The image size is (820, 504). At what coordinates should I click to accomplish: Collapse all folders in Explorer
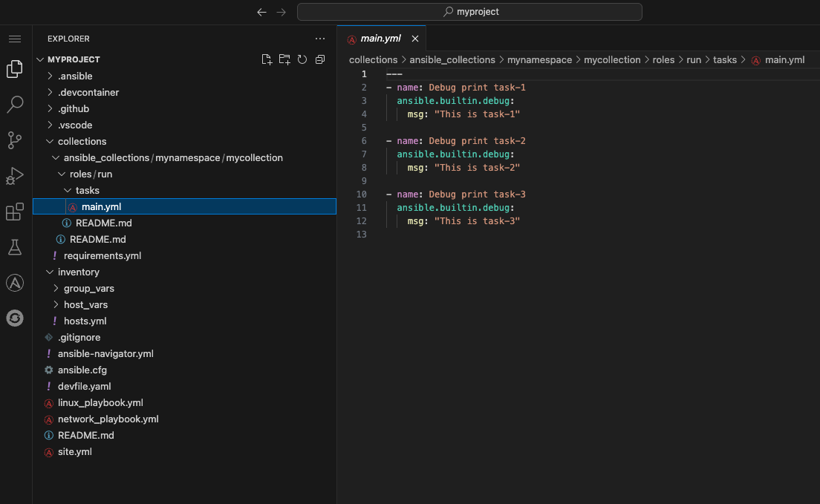click(x=320, y=59)
